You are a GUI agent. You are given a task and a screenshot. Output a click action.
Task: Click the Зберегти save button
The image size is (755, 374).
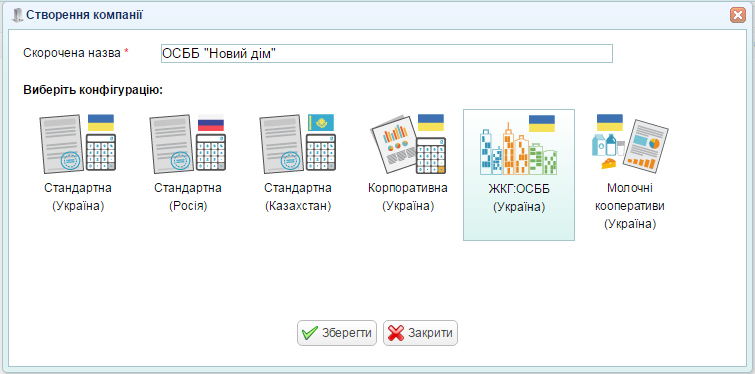tap(337, 333)
